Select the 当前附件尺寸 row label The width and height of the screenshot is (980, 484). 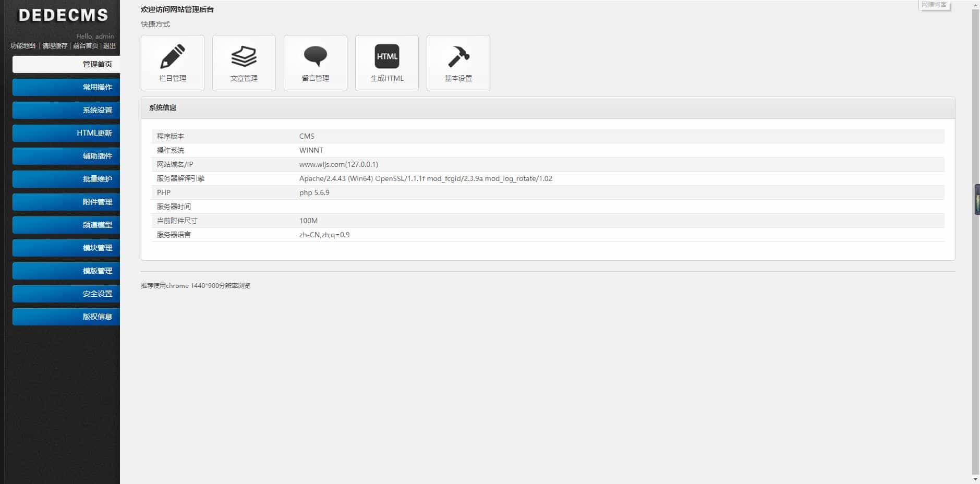tap(177, 221)
